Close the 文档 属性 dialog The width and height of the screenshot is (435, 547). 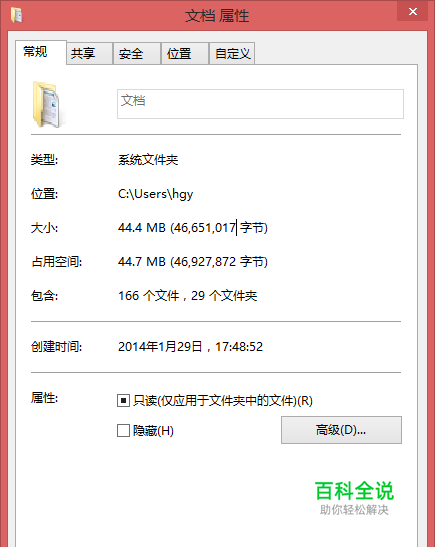[413, 12]
